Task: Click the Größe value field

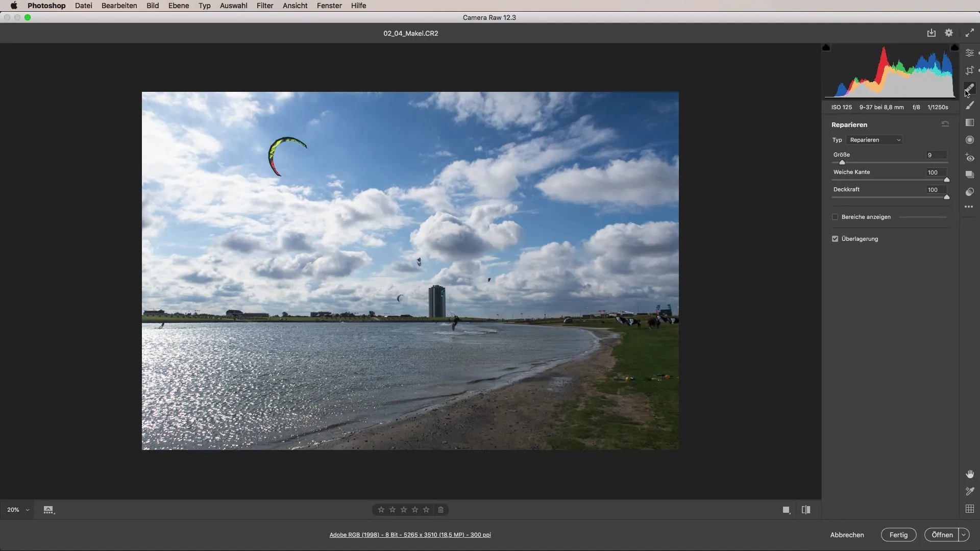Action: click(x=936, y=155)
